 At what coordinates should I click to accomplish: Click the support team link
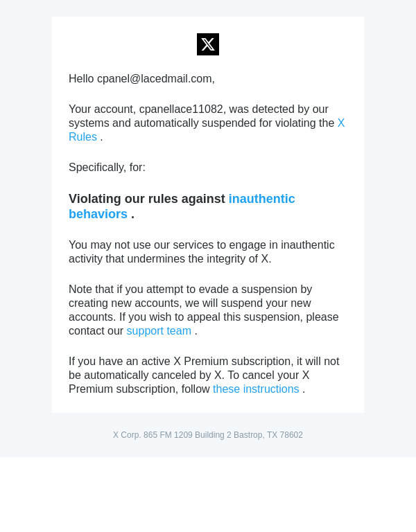click(159, 331)
